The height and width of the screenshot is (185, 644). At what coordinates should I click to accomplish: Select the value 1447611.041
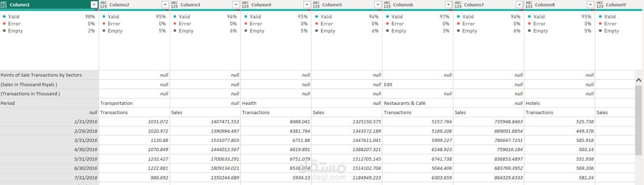[347, 140]
